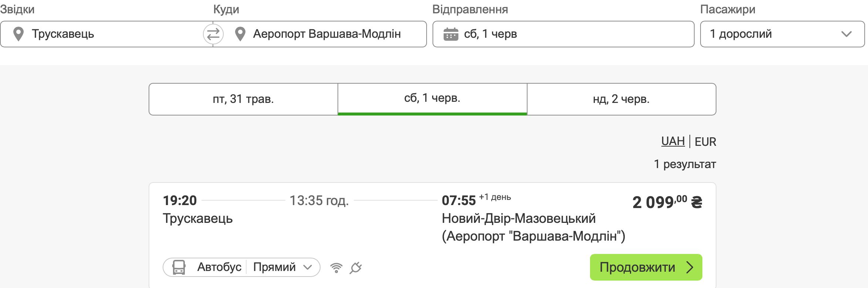The width and height of the screenshot is (868, 288).
Task: Click the Звідки field containing Трускавець
Action: (107, 34)
